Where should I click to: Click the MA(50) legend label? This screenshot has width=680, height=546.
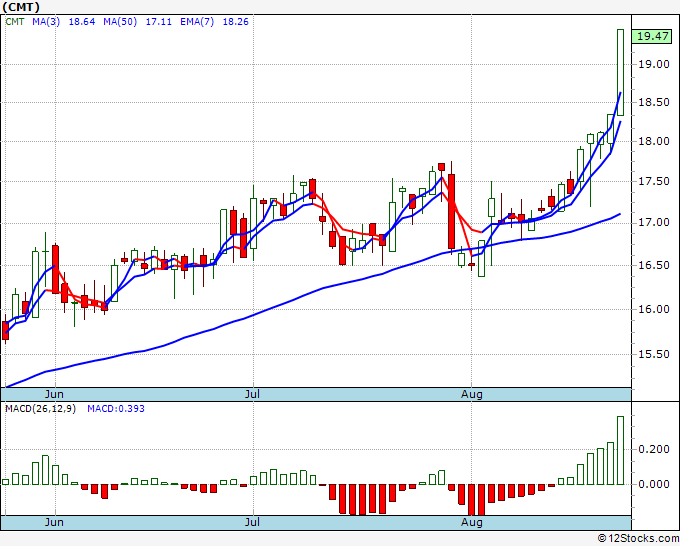120,22
